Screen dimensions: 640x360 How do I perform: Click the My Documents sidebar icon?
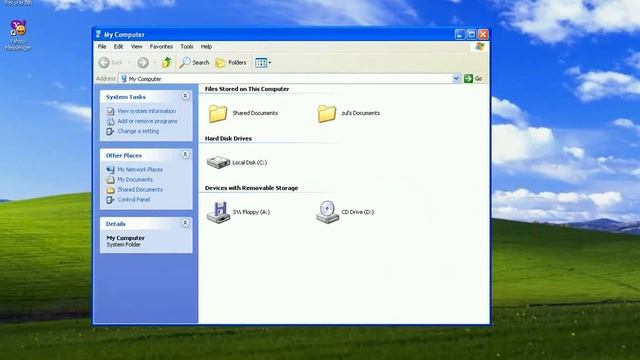[x=110, y=180]
